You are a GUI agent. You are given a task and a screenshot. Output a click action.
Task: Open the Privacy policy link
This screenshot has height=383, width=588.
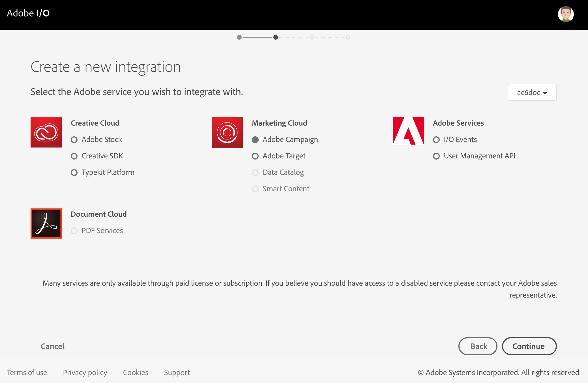click(85, 373)
